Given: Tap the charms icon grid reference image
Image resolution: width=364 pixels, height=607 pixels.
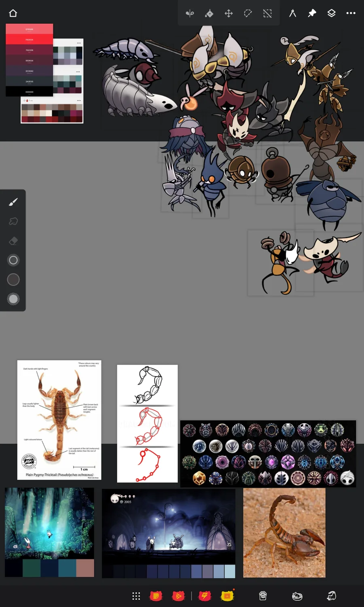Looking at the screenshot, I should click(x=268, y=454).
